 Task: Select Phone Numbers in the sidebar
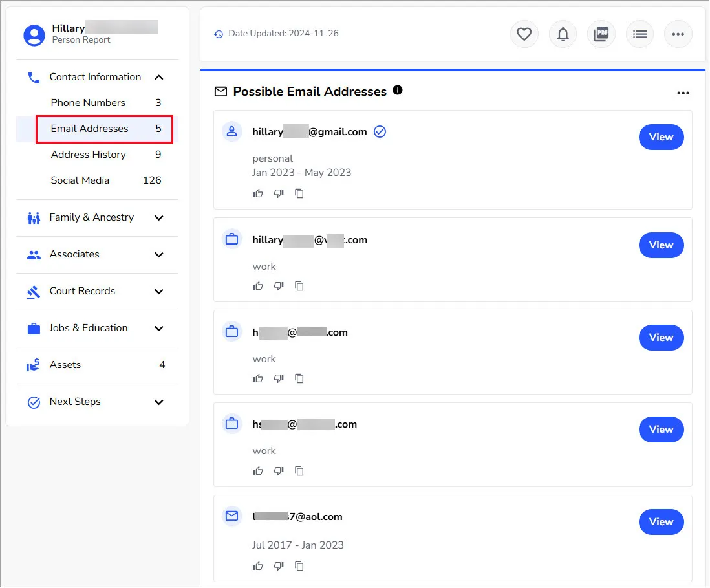(x=87, y=102)
